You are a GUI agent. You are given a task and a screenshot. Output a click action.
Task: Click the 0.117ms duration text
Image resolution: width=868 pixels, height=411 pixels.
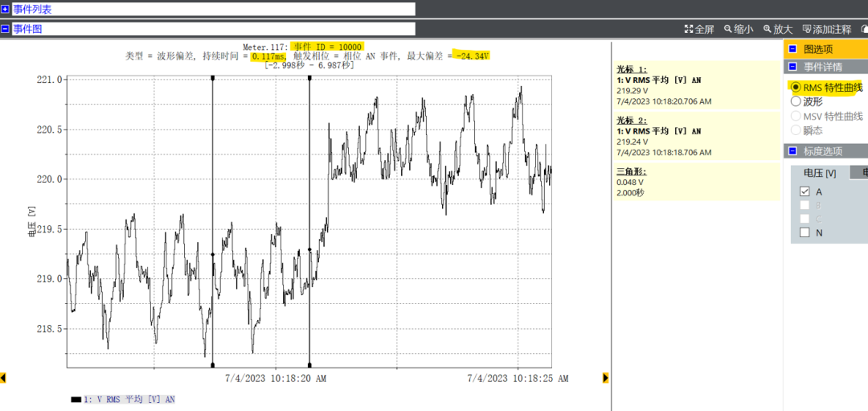pos(268,56)
